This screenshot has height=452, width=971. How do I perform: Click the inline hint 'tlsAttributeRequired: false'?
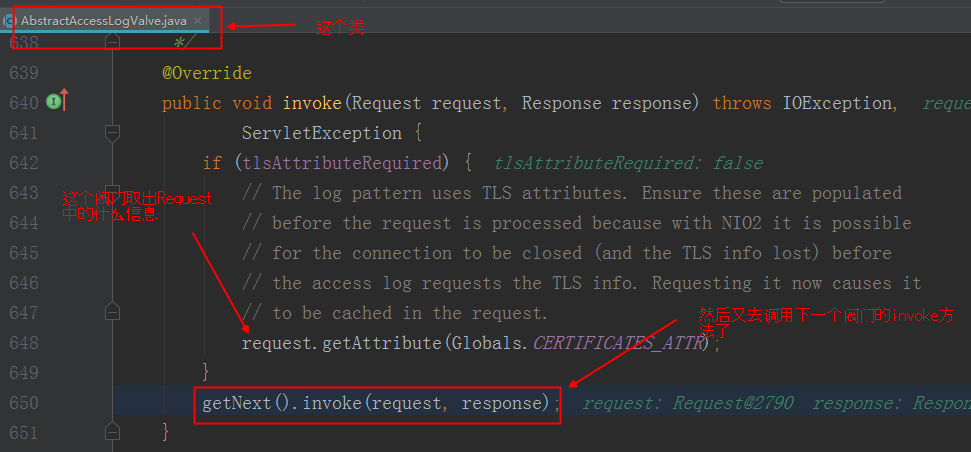coord(629,163)
